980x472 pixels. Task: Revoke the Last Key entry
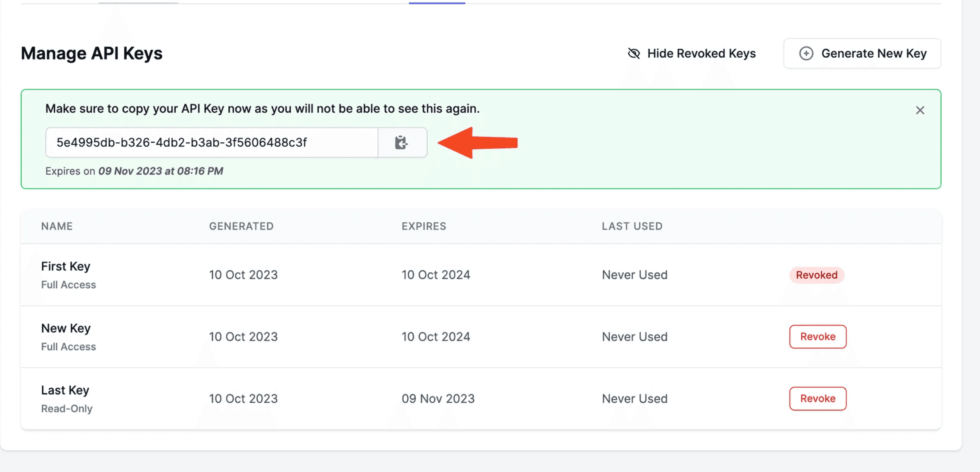pos(817,399)
